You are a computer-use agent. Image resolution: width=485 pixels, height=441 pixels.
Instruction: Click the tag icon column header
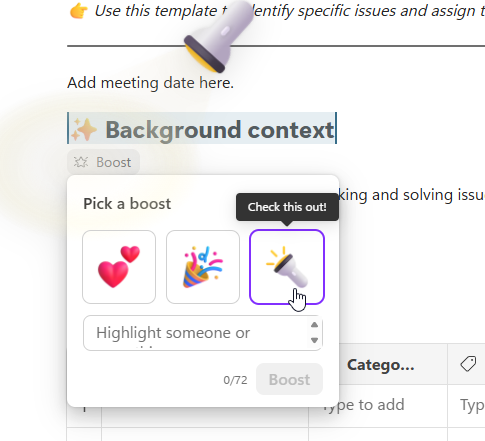click(x=468, y=364)
